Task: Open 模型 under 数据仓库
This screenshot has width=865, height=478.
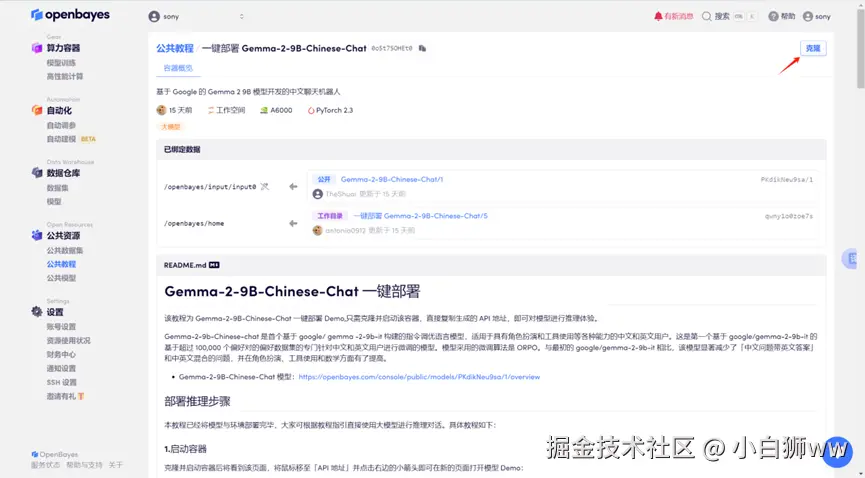Action: click(54, 201)
